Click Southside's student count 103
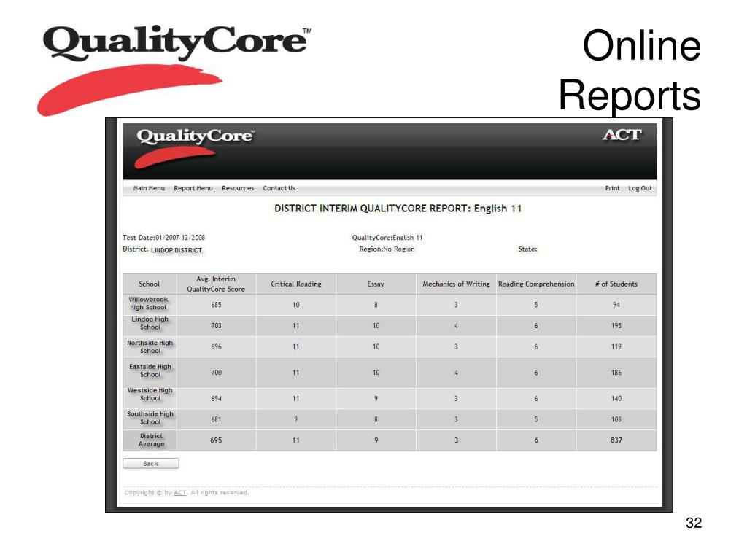 [616, 419]
